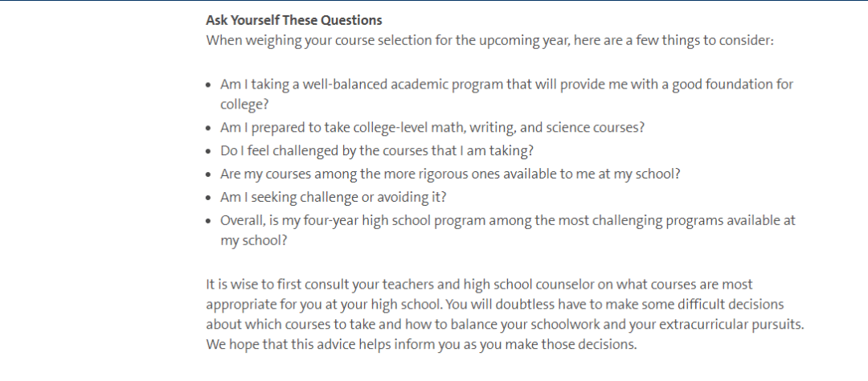Click the word "college?" ending the first bullet
Screen dimensions: 868x381
tap(244, 104)
